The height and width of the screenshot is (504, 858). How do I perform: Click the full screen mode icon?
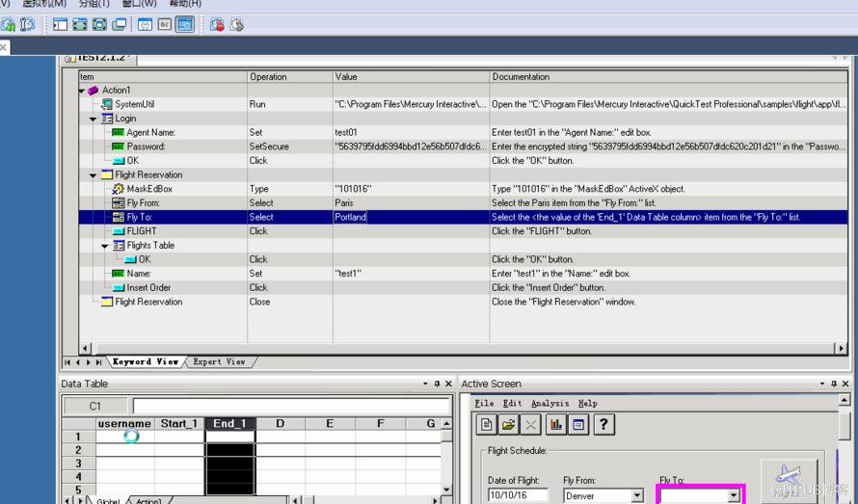pyautogui.click(x=80, y=25)
